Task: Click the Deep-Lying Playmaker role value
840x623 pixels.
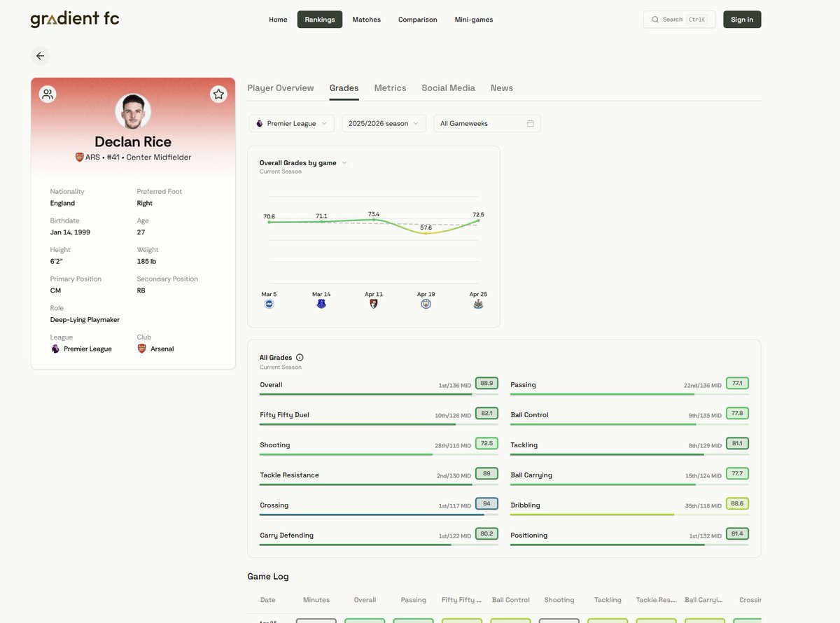Action: click(x=85, y=320)
